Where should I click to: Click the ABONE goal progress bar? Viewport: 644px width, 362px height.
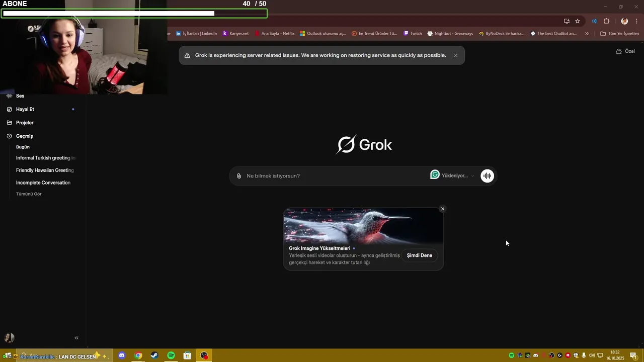[134, 14]
